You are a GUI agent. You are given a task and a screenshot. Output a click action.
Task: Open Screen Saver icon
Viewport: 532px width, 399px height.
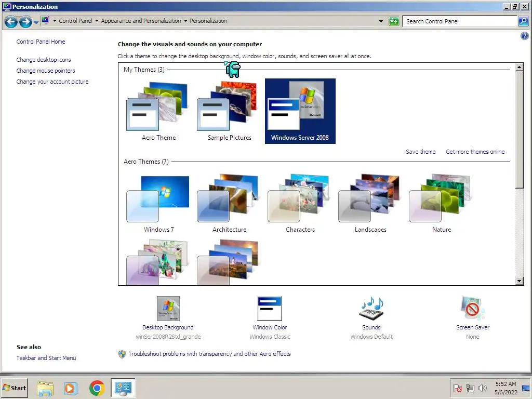(x=473, y=309)
